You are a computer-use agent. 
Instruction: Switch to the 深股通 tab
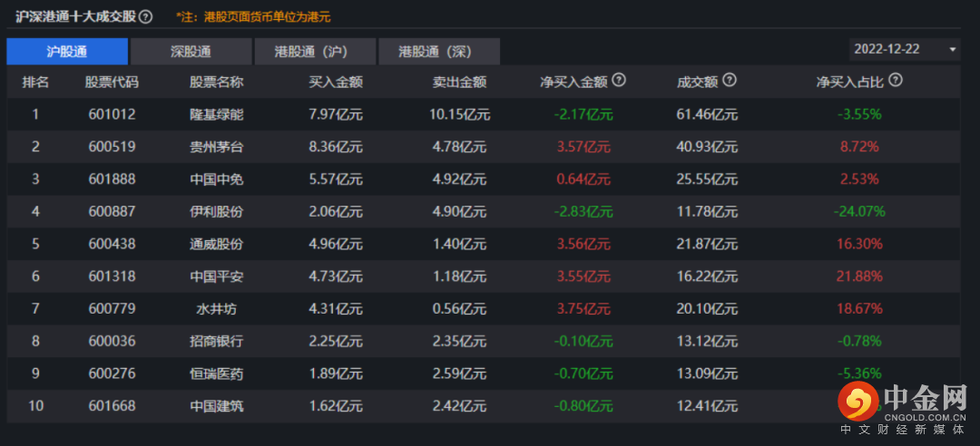191,51
